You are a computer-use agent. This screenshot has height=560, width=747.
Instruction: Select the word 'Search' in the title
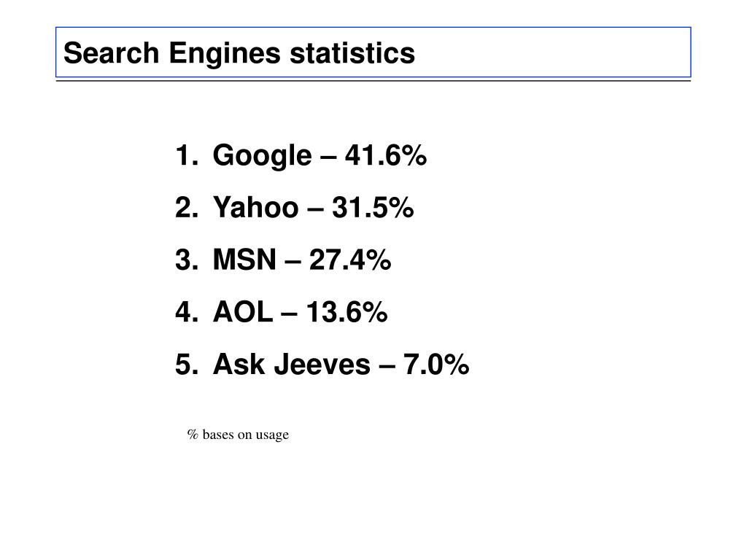[x=111, y=52]
